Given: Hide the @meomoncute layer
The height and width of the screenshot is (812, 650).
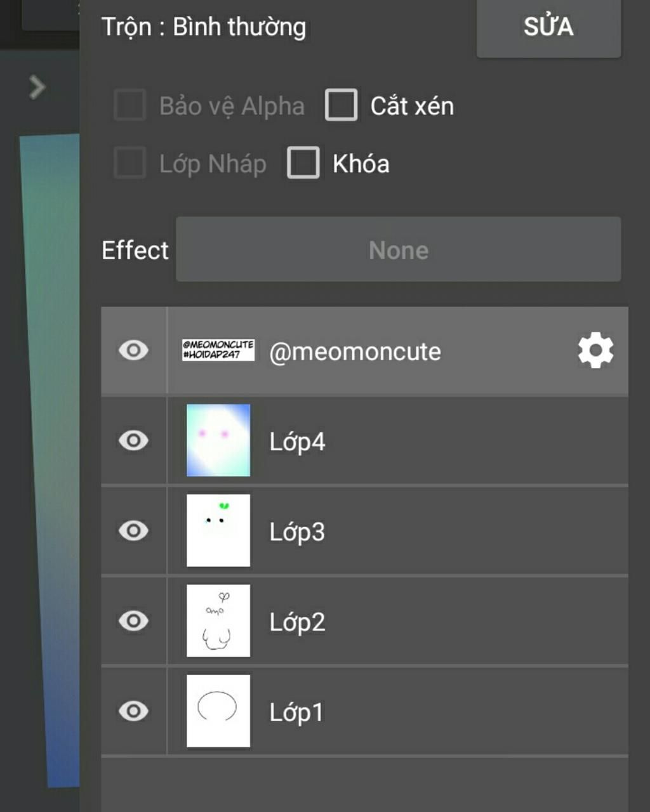Looking at the screenshot, I should point(133,350).
